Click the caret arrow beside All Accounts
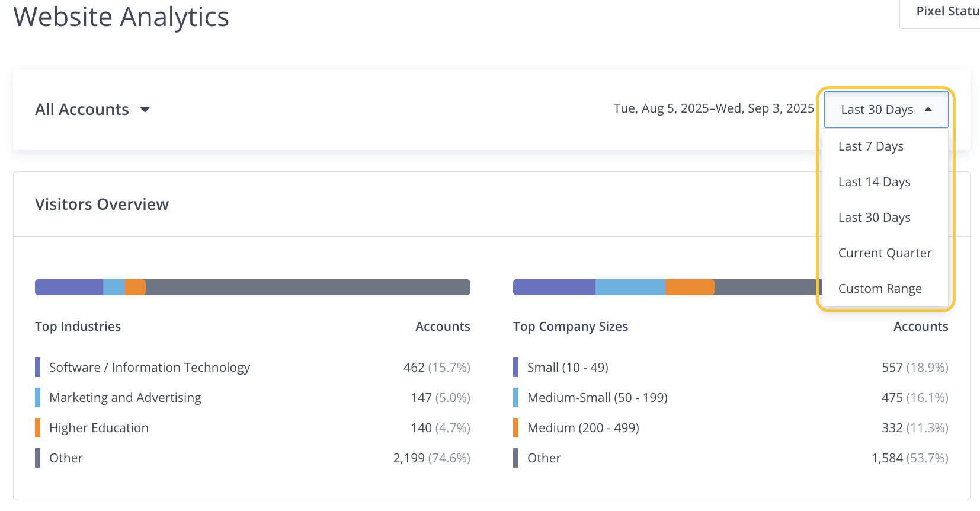The image size is (980, 511). pos(145,110)
